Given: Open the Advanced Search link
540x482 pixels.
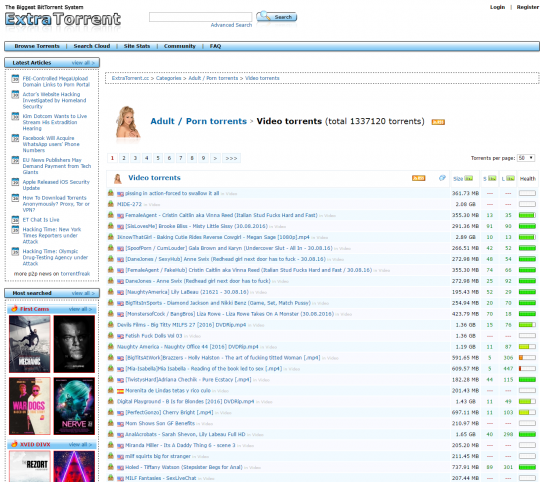Looking at the screenshot, I should coord(231,25).
